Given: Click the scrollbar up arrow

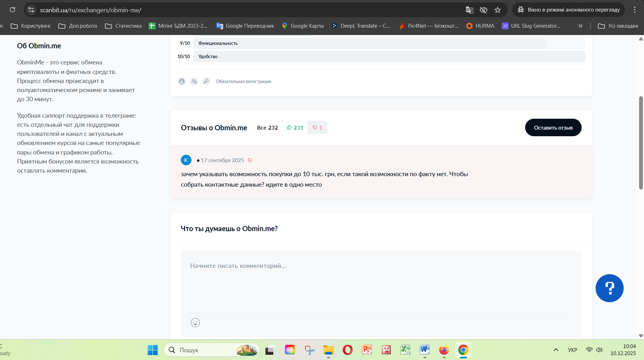Looking at the screenshot, I should [x=641, y=39].
